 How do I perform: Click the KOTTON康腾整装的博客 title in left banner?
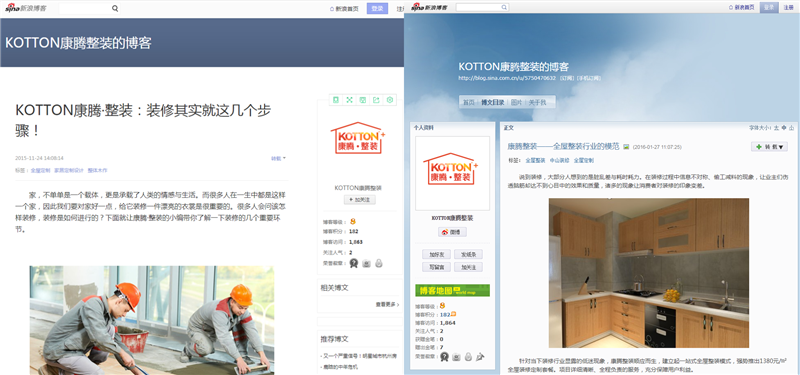pos(78,42)
